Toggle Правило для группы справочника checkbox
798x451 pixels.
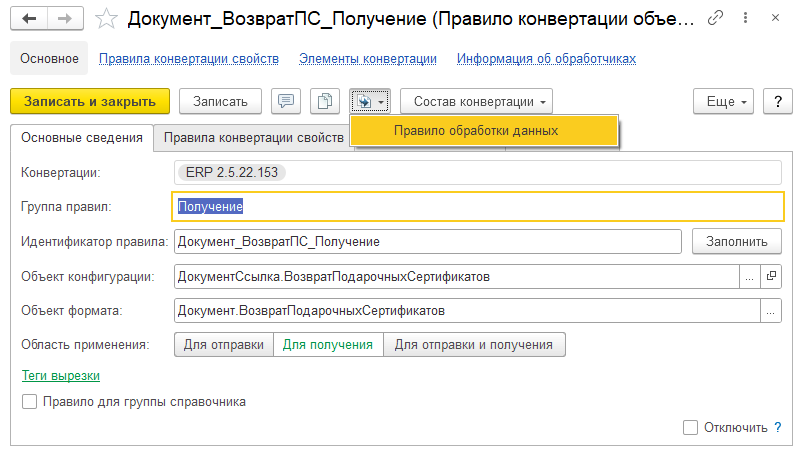pos(30,402)
